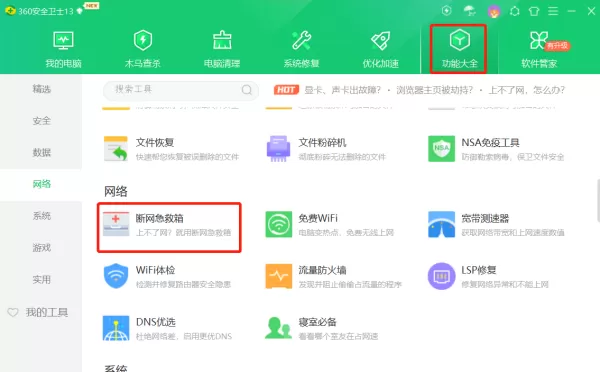Launch the 宽带测速器 gauge icon

(x=442, y=224)
